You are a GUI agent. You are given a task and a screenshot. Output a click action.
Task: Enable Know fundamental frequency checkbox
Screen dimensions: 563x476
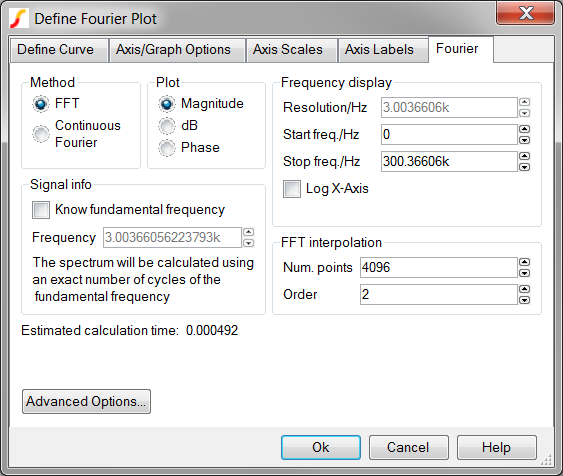tap(41, 210)
